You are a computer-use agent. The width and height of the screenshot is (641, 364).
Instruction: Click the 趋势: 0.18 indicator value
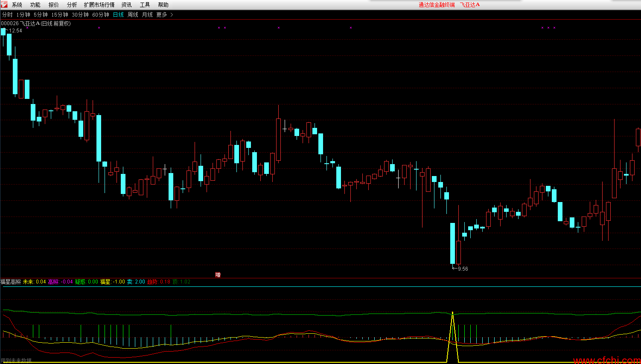(159, 282)
